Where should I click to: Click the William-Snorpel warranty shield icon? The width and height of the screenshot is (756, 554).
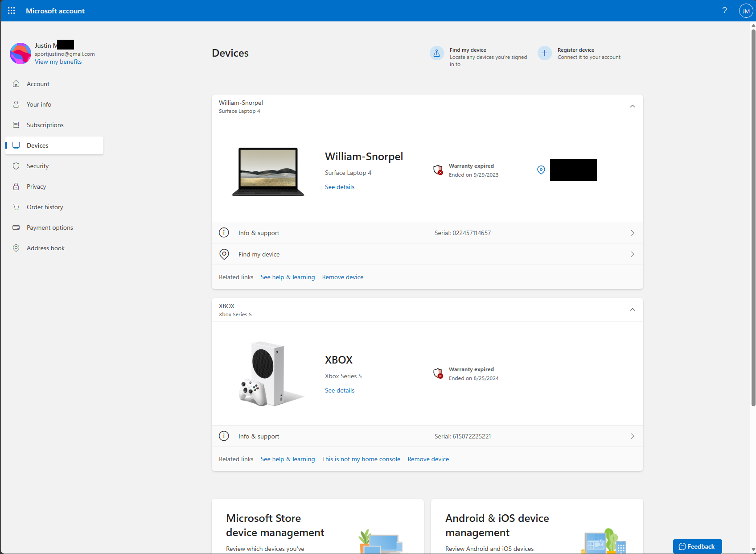[x=438, y=170]
